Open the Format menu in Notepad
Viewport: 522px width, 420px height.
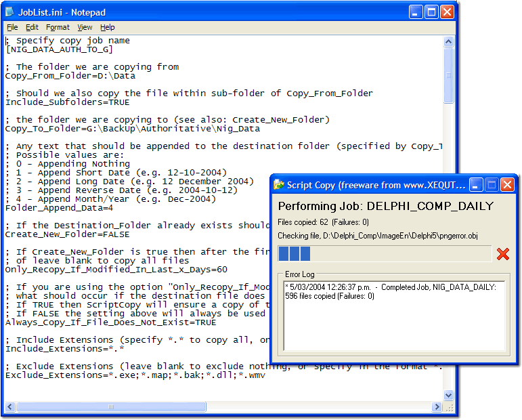[x=58, y=27]
